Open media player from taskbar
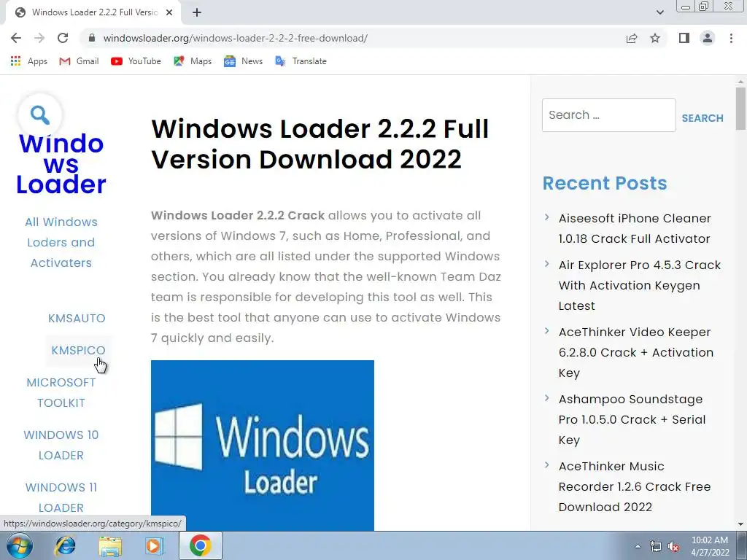The width and height of the screenshot is (747, 560). point(154,545)
